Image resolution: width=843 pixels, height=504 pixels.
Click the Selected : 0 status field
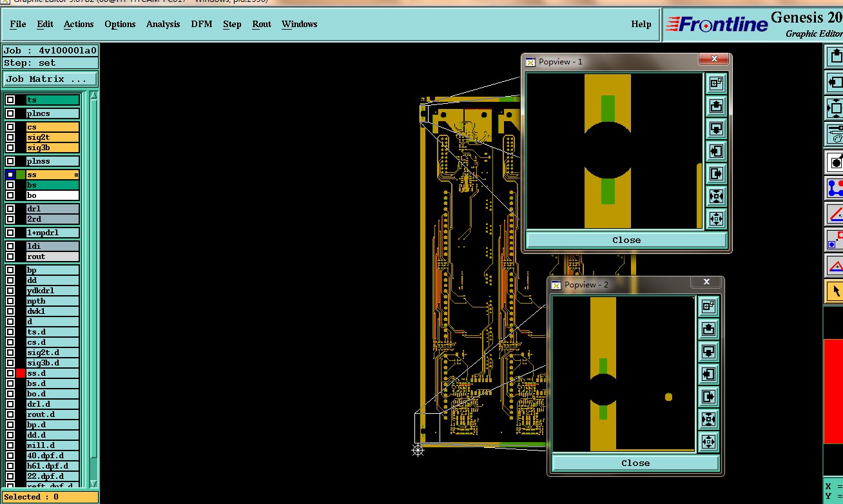[50, 497]
